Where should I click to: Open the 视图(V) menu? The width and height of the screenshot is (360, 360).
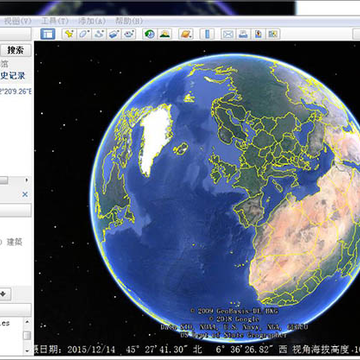(x=18, y=21)
